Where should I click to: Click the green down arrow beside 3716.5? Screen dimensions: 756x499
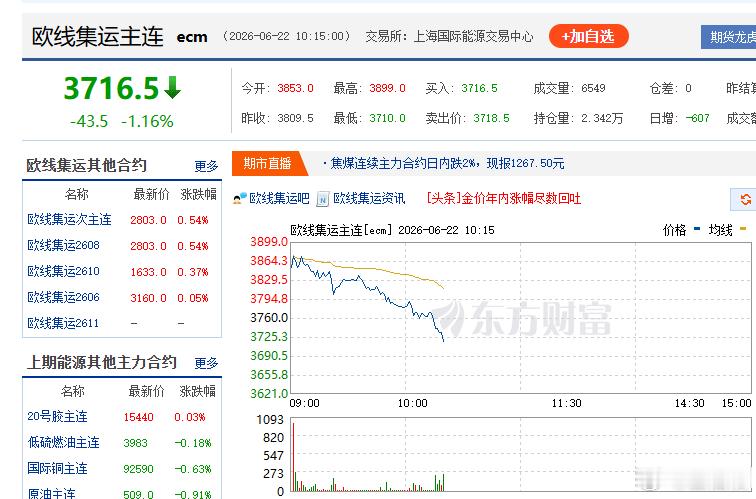pyautogui.click(x=172, y=87)
